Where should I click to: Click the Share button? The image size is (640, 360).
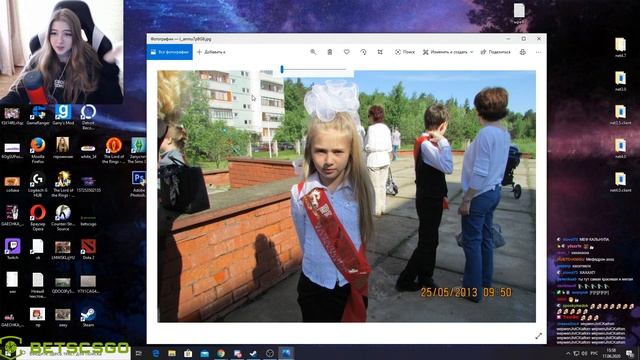pyautogui.click(x=496, y=52)
